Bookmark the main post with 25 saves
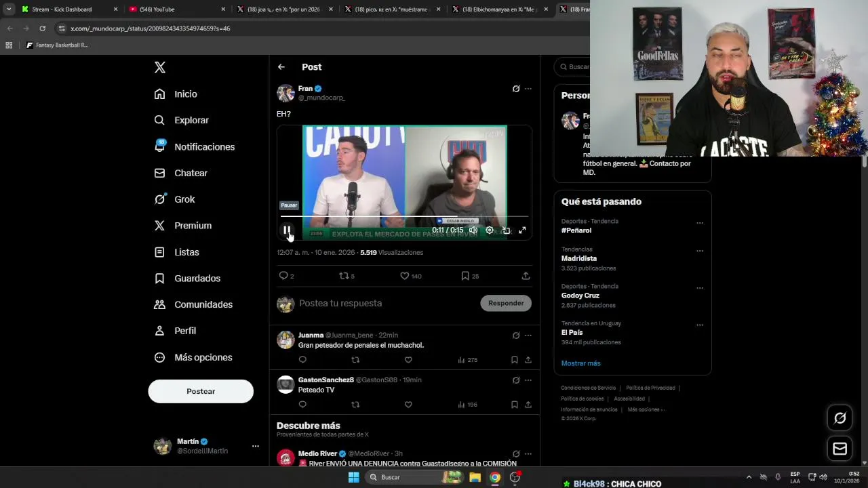The height and width of the screenshot is (488, 868). (x=465, y=276)
